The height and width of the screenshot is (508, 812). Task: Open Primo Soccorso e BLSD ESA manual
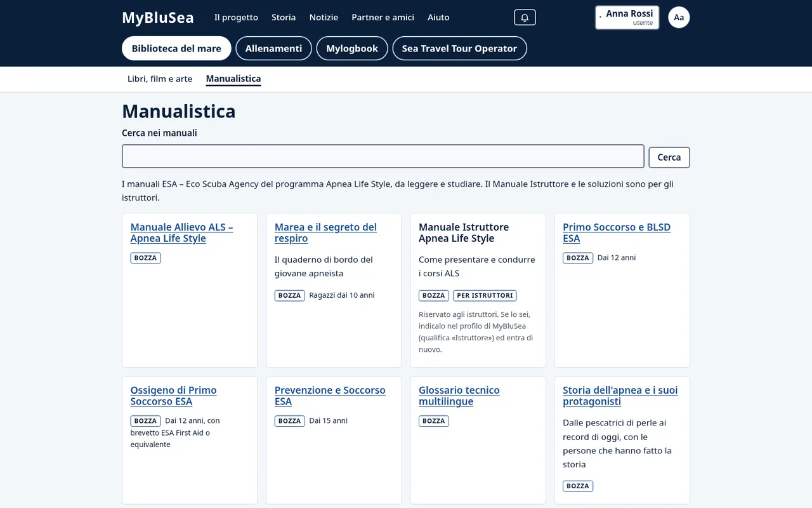click(617, 232)
